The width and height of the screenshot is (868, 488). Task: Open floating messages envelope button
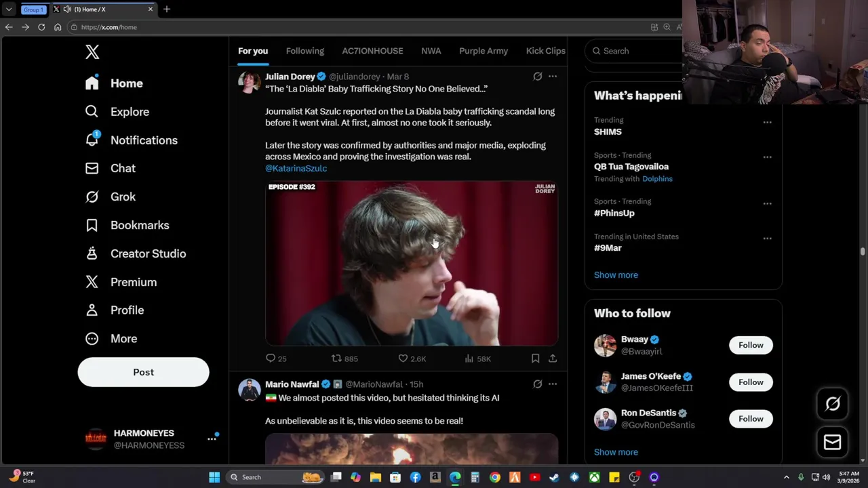[833, 442]
